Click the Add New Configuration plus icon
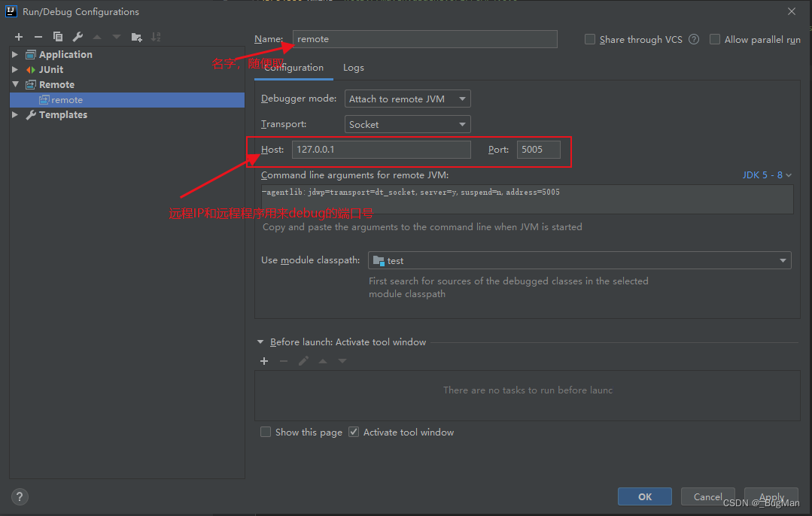The image size is (812, 516). click(19, 37)
